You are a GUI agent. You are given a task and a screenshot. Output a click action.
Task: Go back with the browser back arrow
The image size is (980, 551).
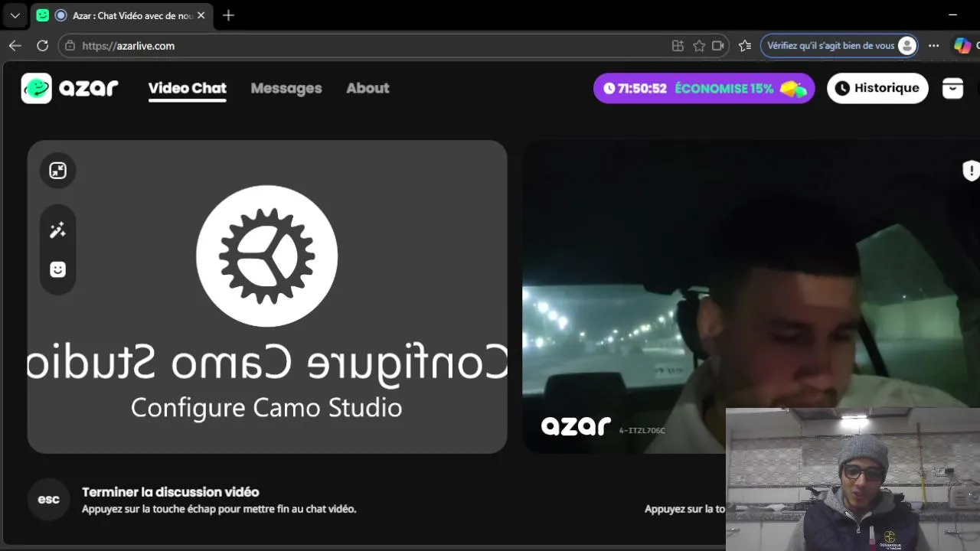tap(15, 46)
